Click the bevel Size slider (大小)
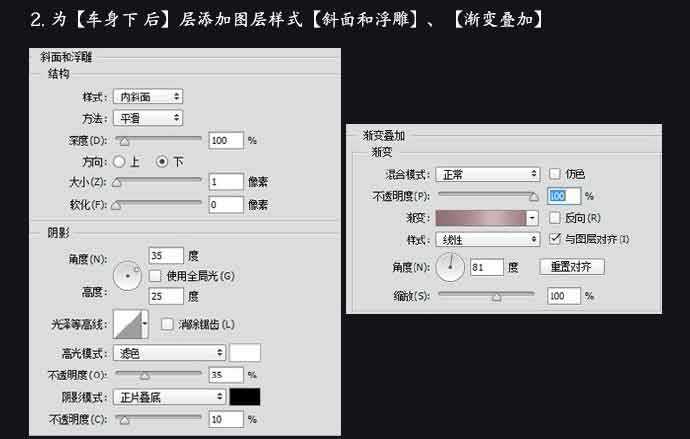 click(x=158, y=182)
